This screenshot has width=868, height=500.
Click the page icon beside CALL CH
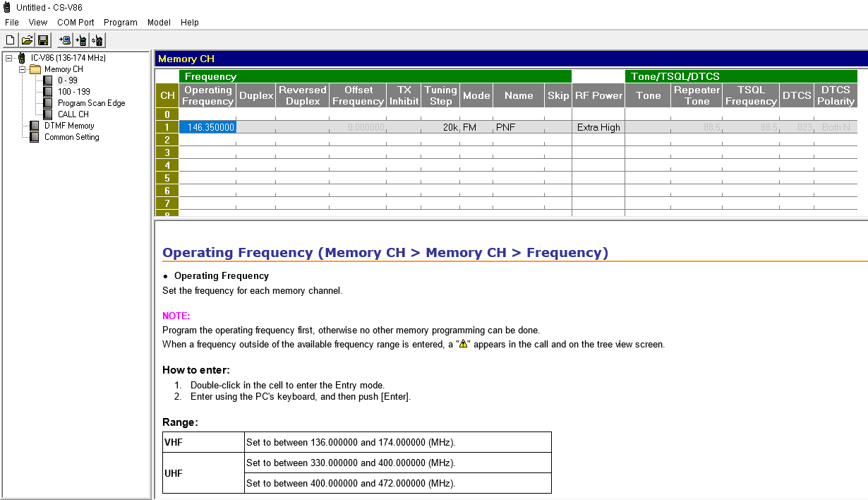[48, 114]
